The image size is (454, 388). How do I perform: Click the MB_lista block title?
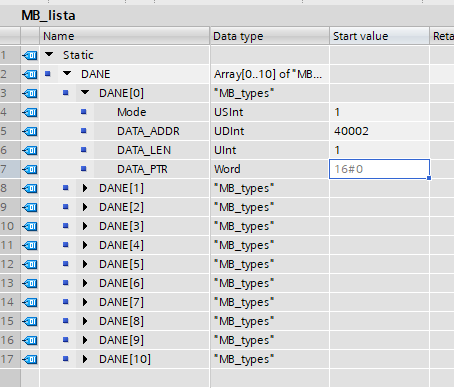point(48,15)
